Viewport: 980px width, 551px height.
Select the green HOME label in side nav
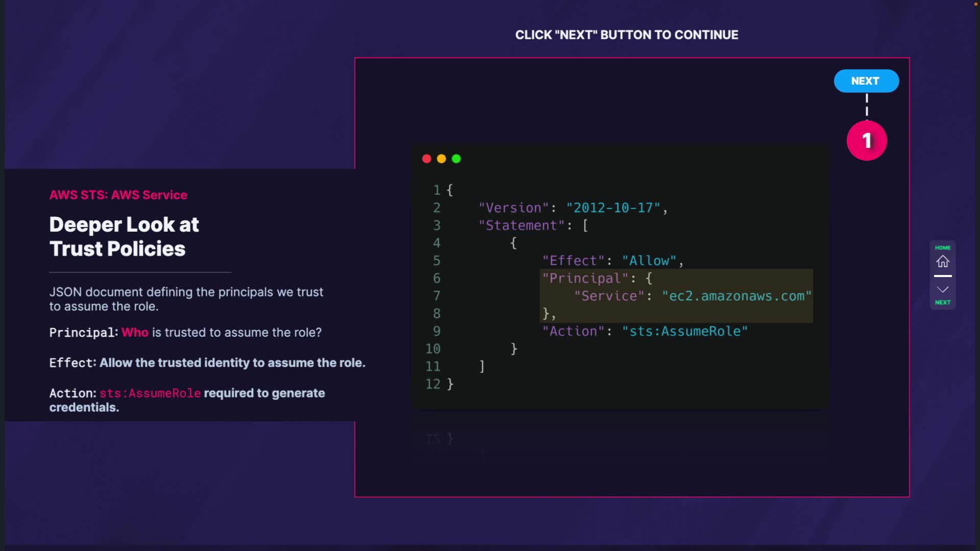tap(942, 248)
